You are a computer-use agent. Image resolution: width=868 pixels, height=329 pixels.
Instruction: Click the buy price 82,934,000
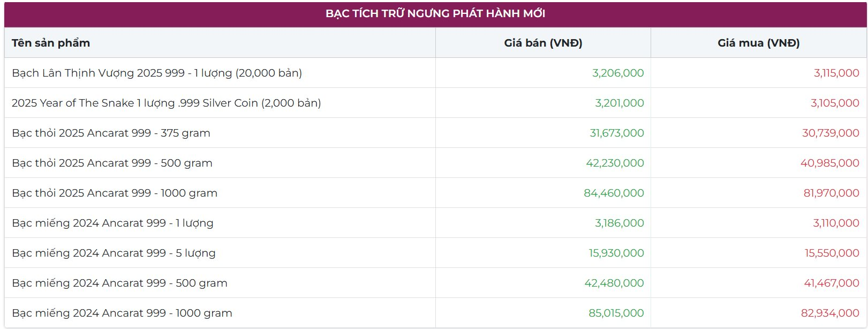(x=829, y=313)
